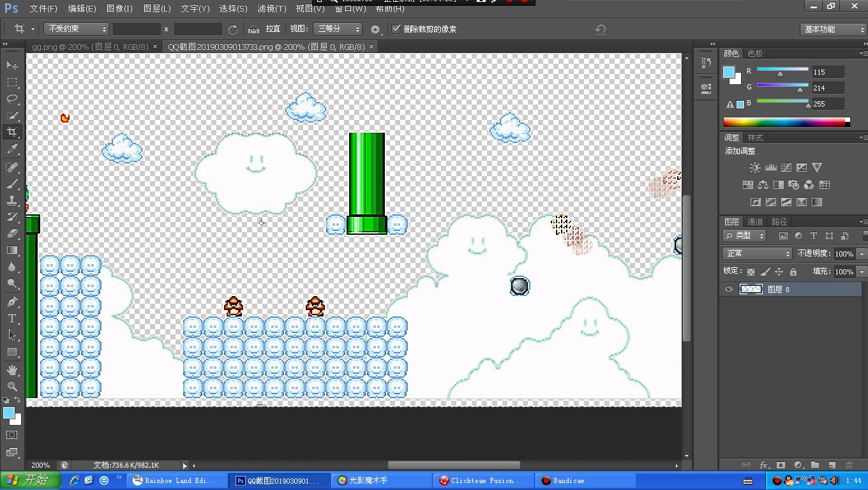Select the Lasso tool
The height and width of the screenshot is (490, 868).
point(12,99)
